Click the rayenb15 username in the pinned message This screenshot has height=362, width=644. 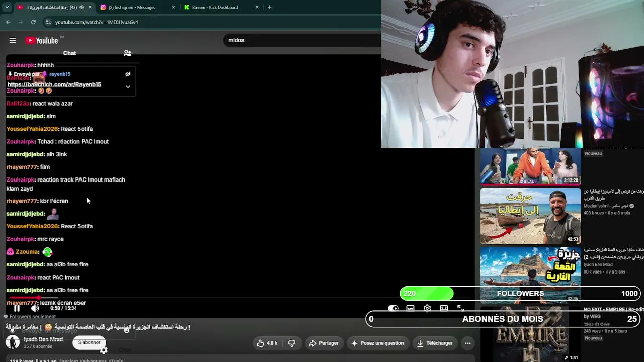pyautogui.click(x=60, y=74)
